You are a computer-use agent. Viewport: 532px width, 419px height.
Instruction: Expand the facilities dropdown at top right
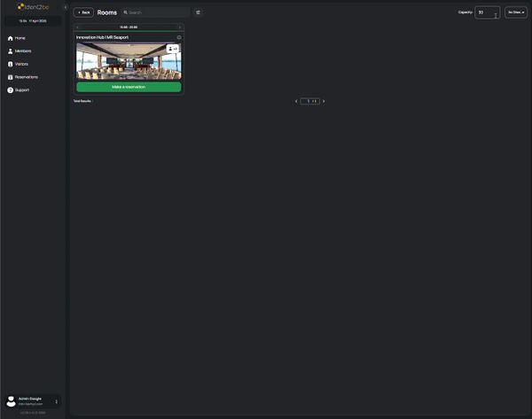(x=516, y=12)
